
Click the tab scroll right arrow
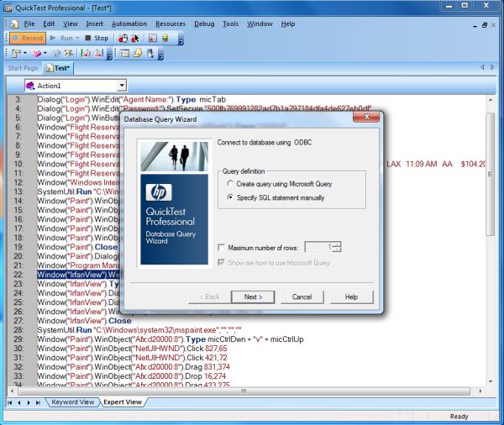pyautogui.click(x=492, y=67)
